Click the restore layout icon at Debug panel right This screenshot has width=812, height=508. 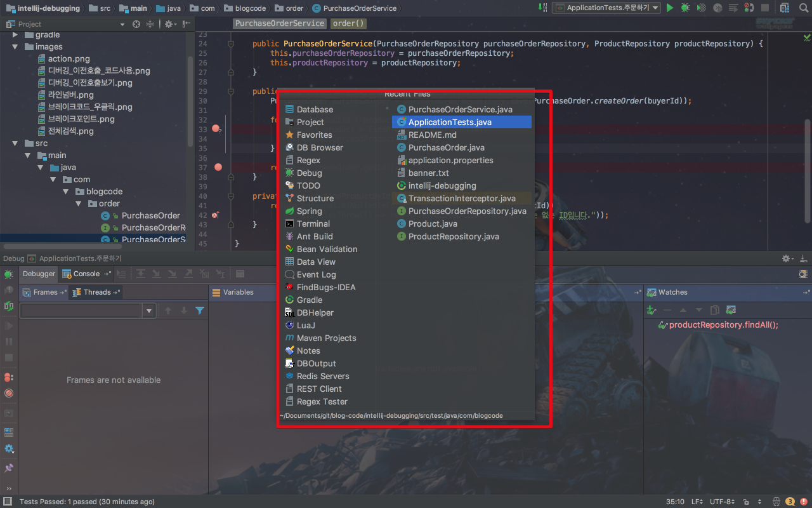[803, 274]
